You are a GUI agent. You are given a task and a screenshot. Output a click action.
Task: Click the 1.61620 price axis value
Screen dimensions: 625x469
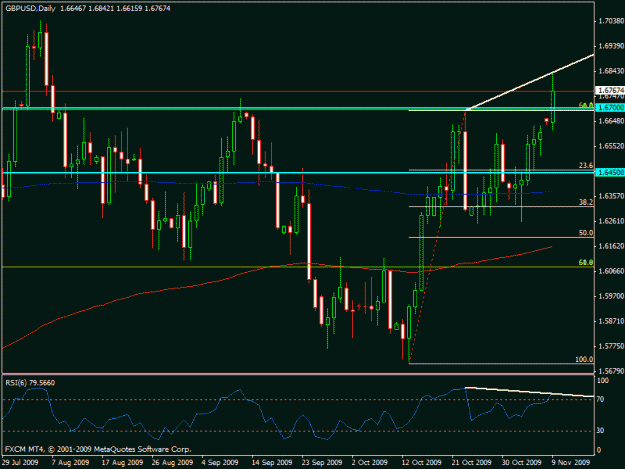pyautogui.click(x=611, y=246)
